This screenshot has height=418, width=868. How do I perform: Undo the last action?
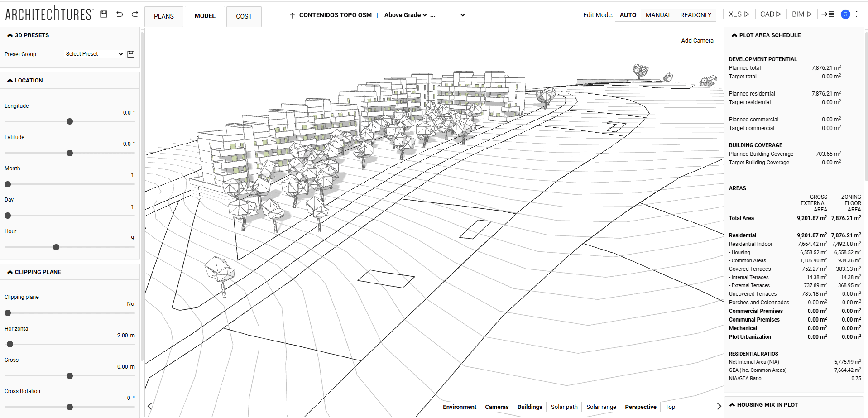pyautogui.click(x=119, y=14)
